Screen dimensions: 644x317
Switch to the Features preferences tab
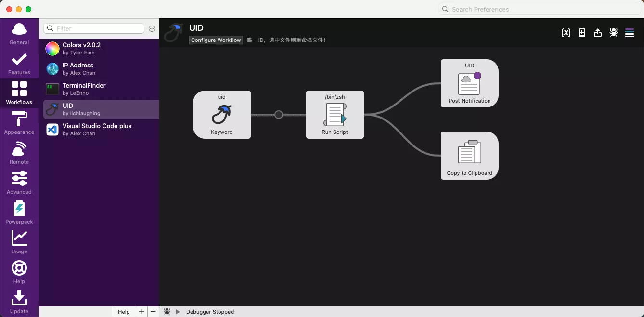coord(19,64)
